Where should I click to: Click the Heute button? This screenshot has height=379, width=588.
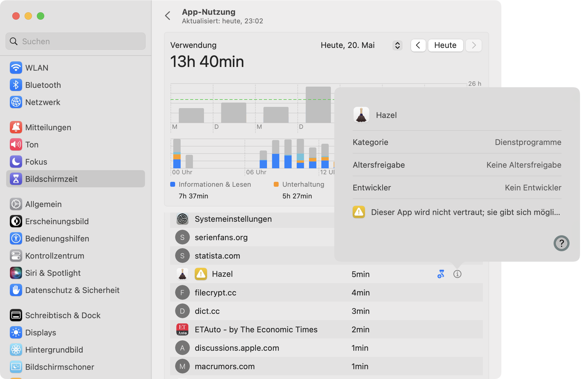click(x=445, y=45)
